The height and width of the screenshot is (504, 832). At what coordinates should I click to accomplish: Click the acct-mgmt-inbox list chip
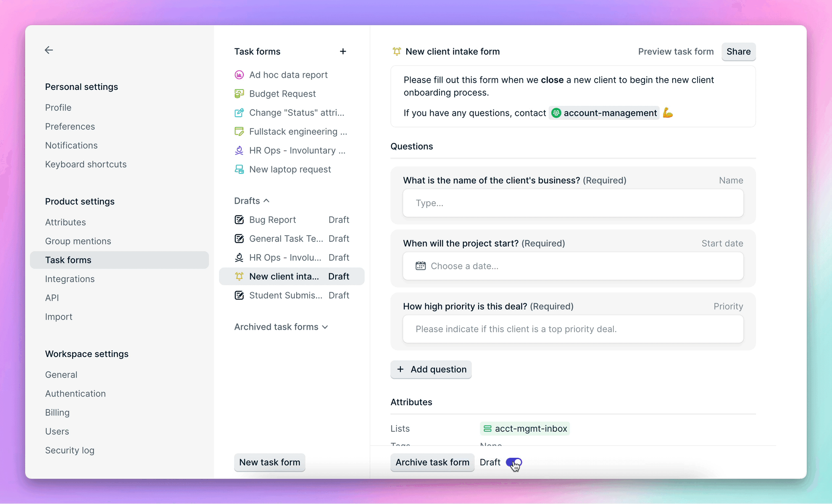pos(525,428)
